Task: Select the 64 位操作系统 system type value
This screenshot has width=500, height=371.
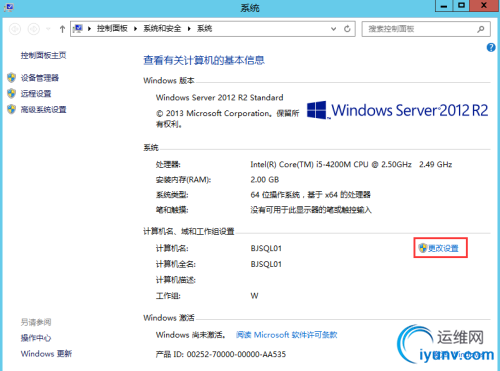Action: (x=311, y=195)
